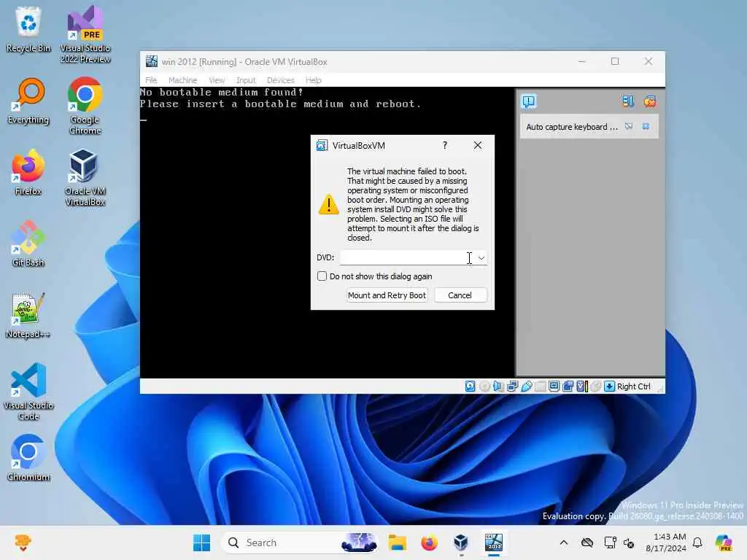Select the Firefox desktop shortcut
Viewport: 747px width, 560px height.
[x=28, y=173]
